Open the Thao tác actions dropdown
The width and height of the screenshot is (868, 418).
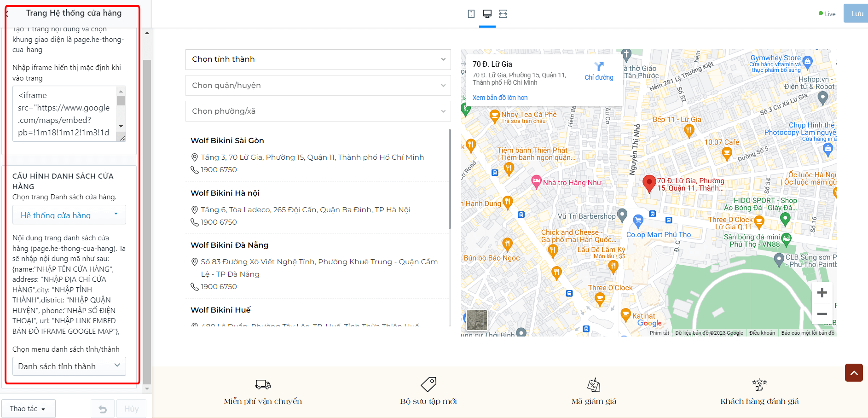(28, 409)
